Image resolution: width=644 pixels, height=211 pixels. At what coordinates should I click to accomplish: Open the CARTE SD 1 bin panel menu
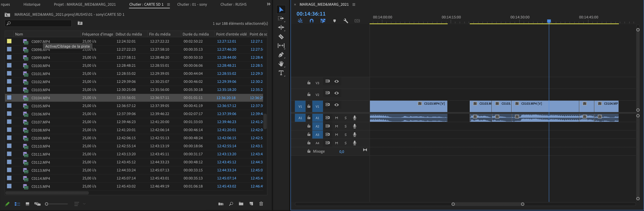[x=169, y=5]
